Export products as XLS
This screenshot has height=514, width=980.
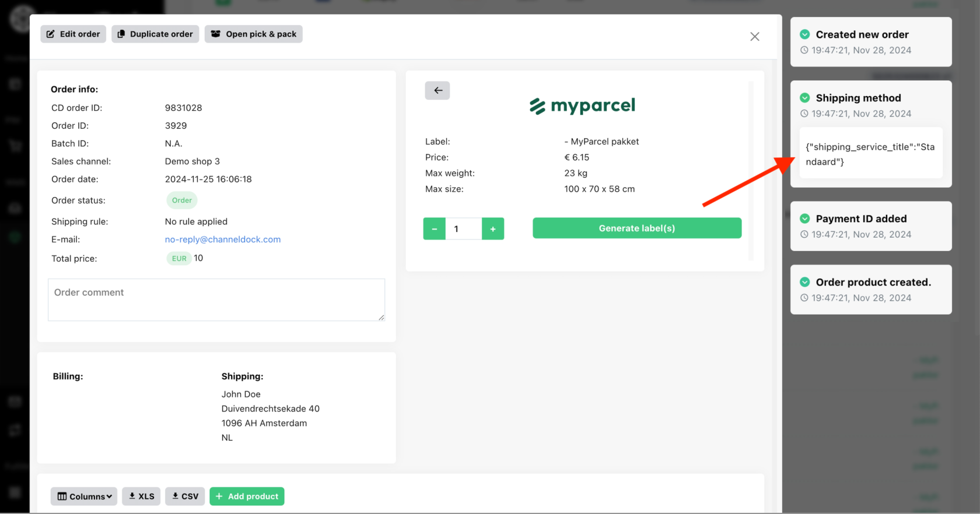tap(141, 497)
